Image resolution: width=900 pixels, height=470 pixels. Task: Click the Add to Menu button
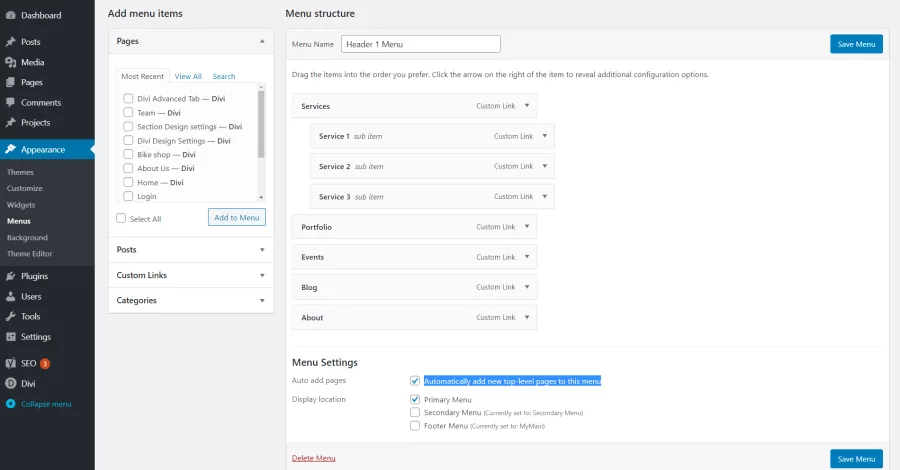pyautogui.click(x=236, y=217)
